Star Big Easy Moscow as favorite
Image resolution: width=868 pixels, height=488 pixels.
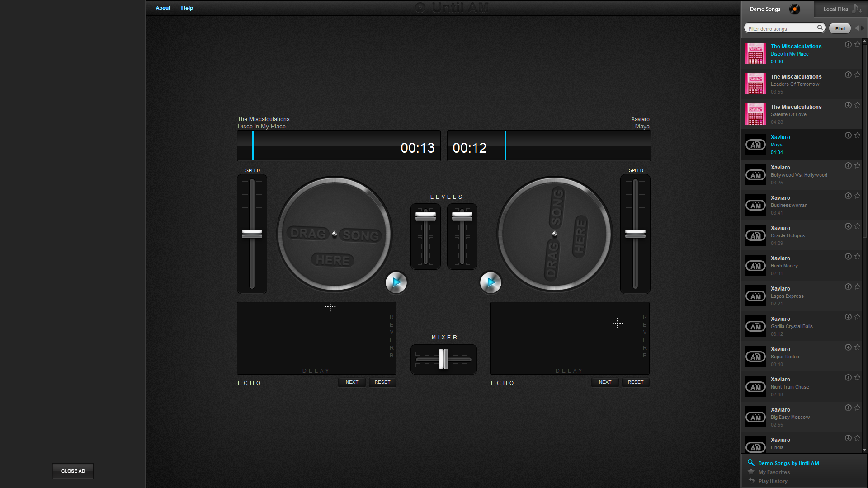pyautogui.click(x=857, y=408)
